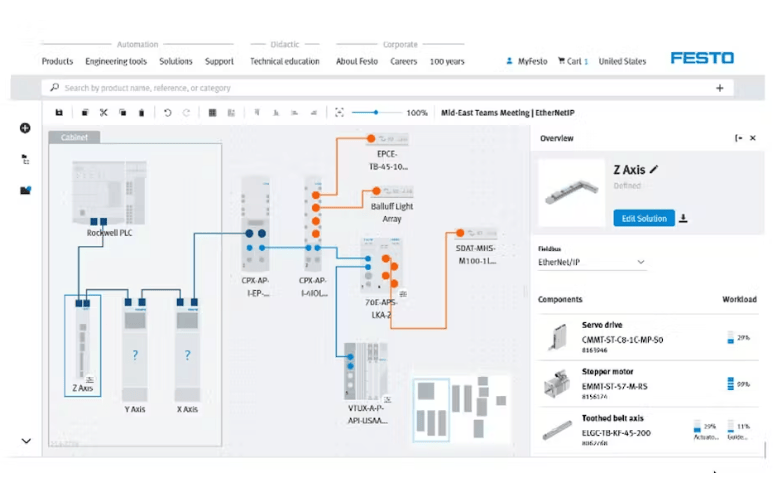Image resolution: width=783 pixels, height=479 pixels.
Task: Download the Z Axis solution
Action: [684, 218]
